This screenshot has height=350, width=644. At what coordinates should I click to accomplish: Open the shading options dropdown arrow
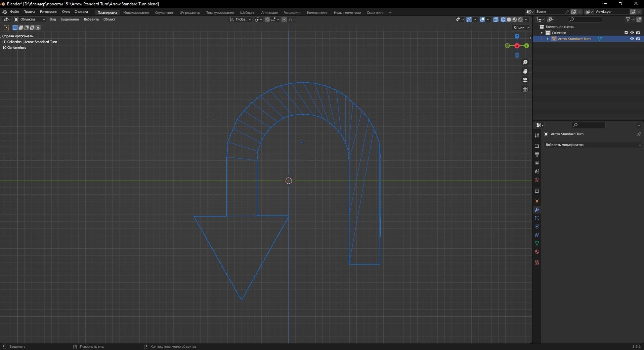point(526,20)
